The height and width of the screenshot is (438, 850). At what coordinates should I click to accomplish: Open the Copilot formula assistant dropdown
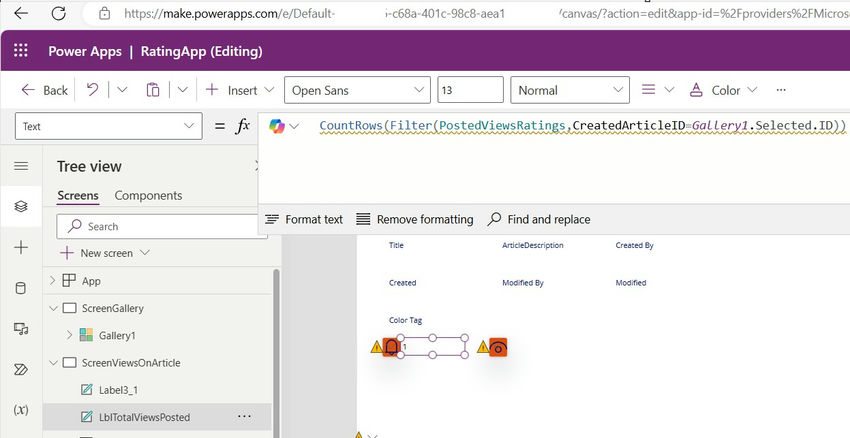[284, 126]
